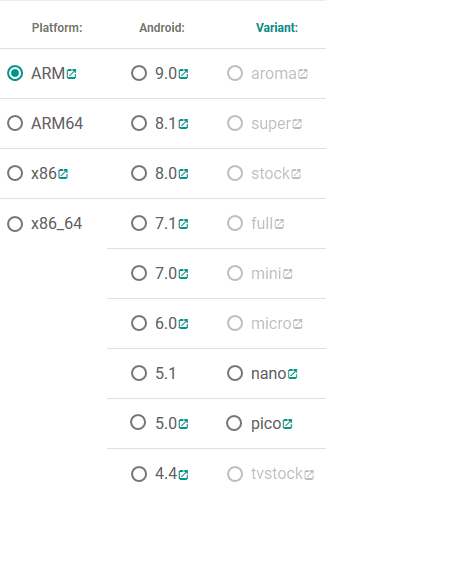Open the external link icon beside 5.0

183,424
